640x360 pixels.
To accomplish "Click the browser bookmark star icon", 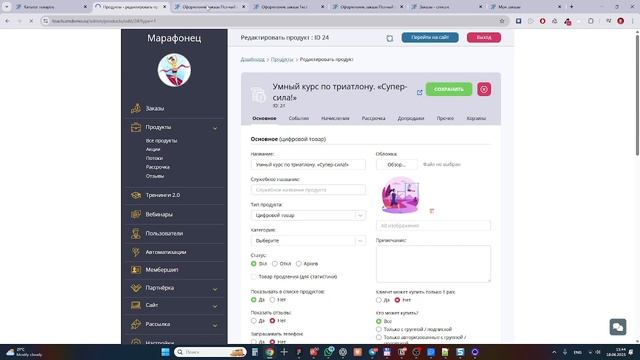I will 502,21.
